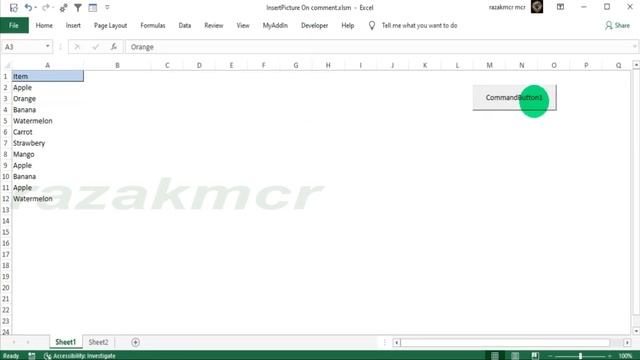Click Accessibility: Investigate in status bar
640x360 pixels.
click(x=80, y=356)
